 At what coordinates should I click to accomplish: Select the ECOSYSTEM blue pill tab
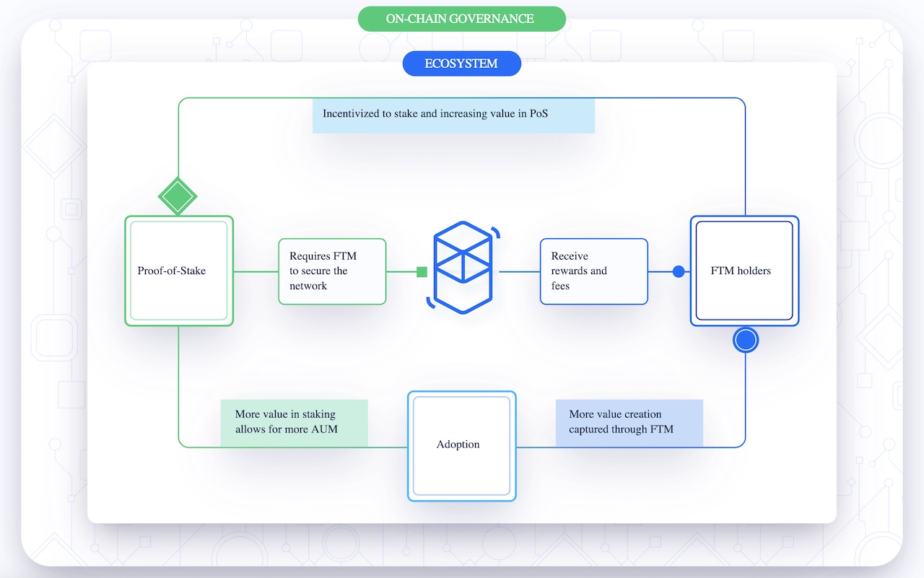[x=461, y=64]
